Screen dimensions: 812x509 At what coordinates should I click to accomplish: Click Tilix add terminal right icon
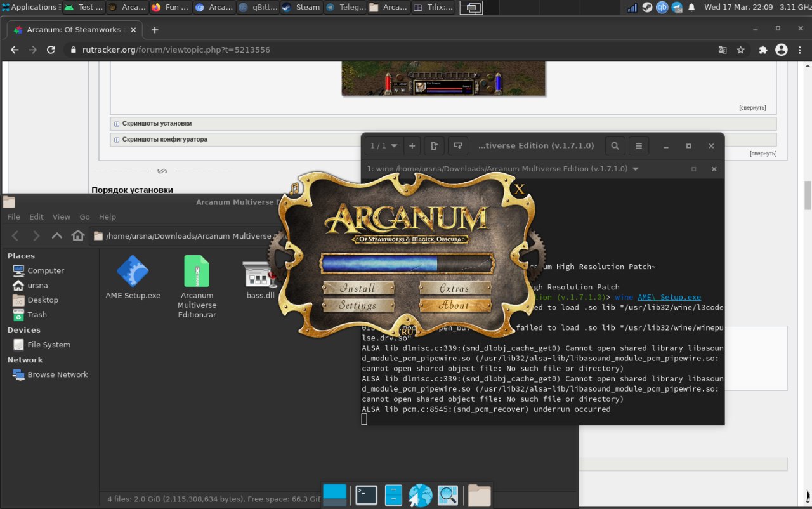(435, 146)
